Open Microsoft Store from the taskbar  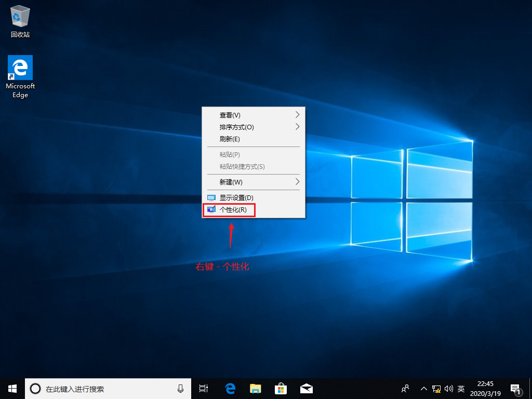tap(281, 388)
